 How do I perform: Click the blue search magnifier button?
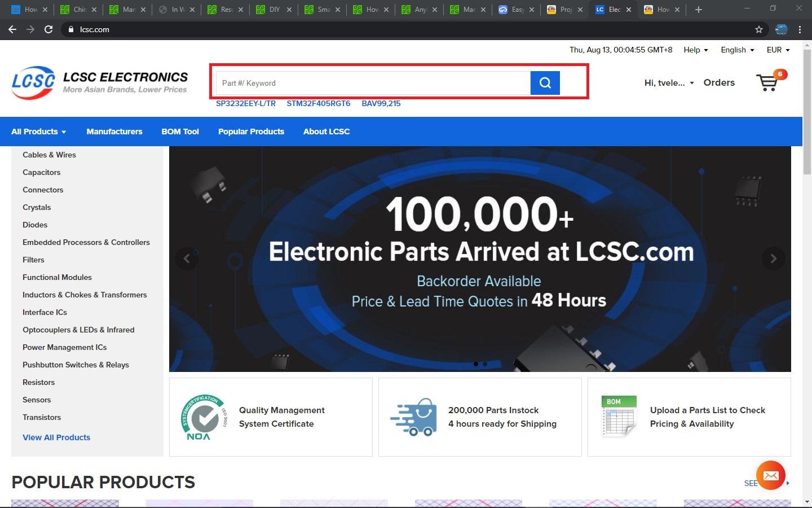pos(545,83)
